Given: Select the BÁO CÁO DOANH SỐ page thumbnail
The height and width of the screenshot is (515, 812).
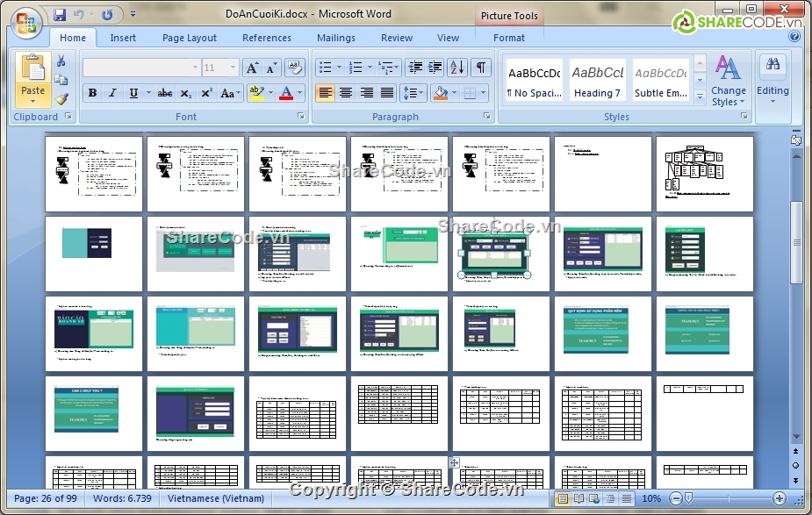Looking at the screenshot, I should 94,334.
